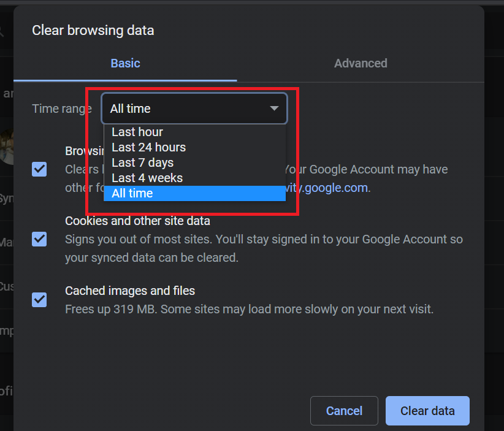This screenshot has width=504, height=431.
Task: Select the Basic tab
Action: 125,63
